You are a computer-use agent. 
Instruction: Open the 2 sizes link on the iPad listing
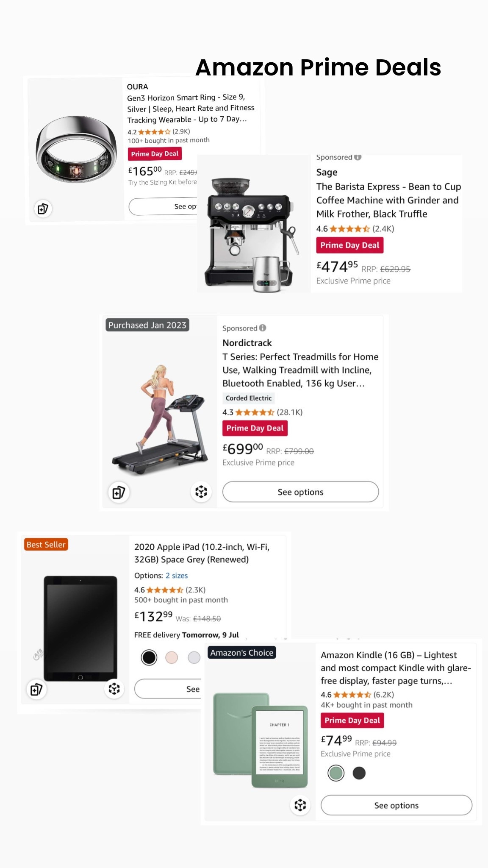pyautogui.click(x=176, y=576)
